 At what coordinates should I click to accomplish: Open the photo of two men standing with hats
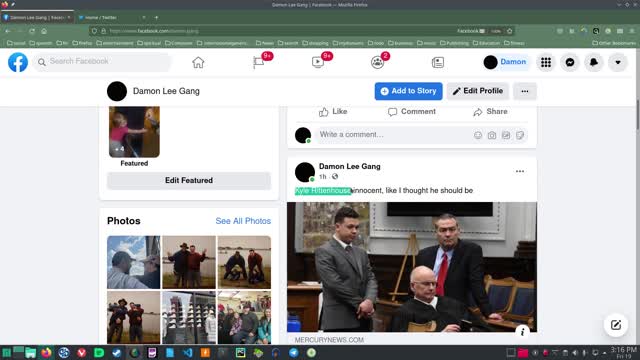point(189,262)
